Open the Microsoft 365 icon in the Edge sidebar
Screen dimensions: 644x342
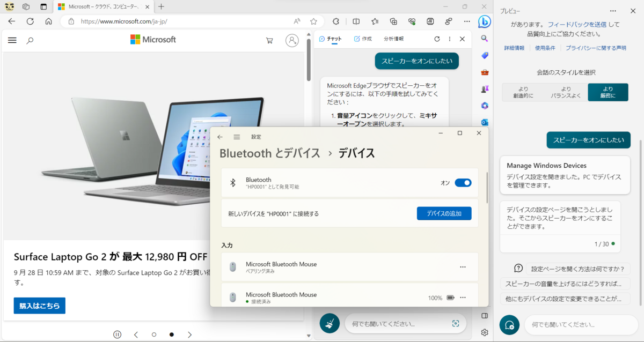tap(485, 105)
